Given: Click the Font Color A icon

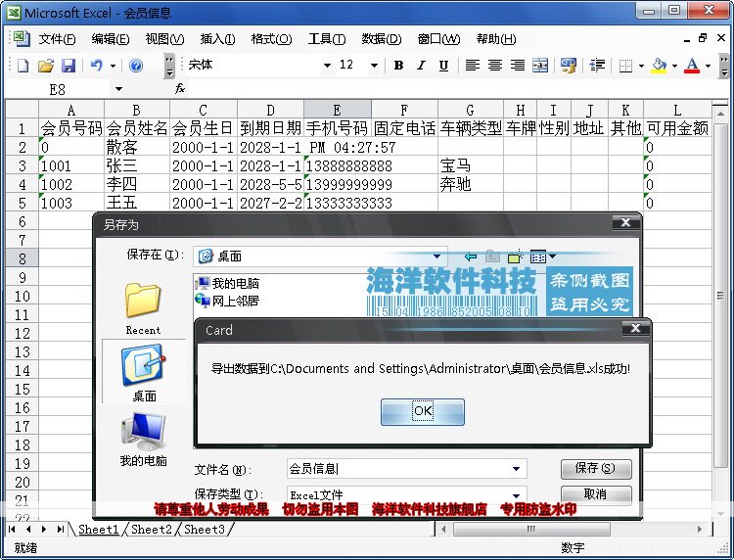Looking at the screenshot, I should (692, 66).
